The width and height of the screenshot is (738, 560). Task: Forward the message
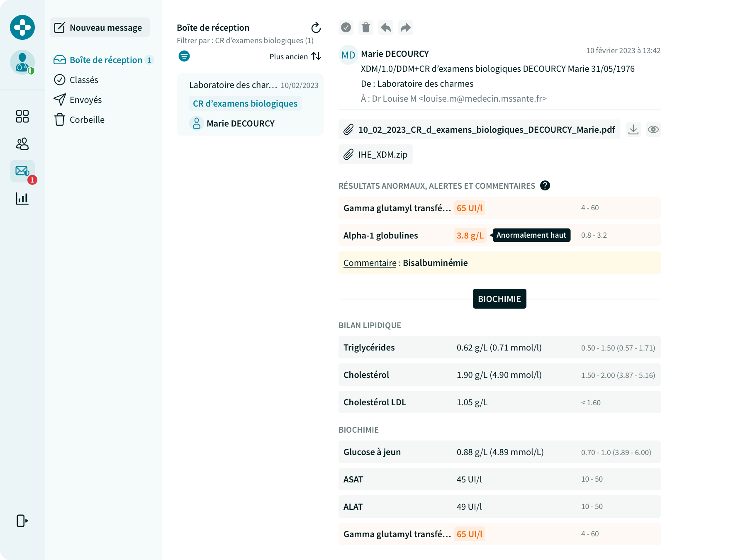(406, 27)
